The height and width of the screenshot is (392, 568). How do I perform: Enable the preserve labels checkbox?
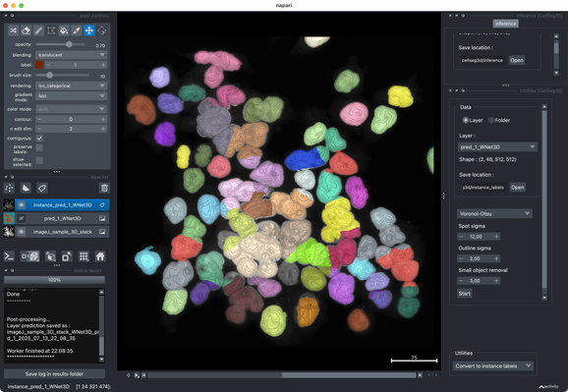39,147
